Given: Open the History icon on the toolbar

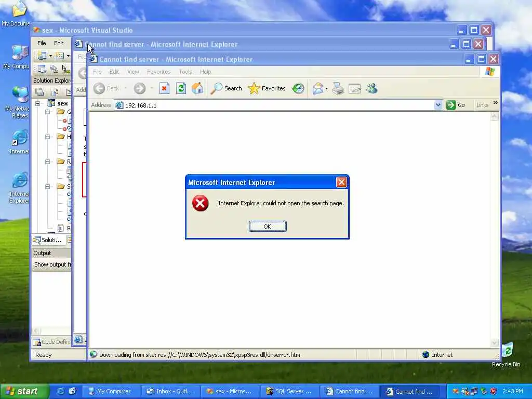Looking at the screenshot, I should [x=298, y=88].
